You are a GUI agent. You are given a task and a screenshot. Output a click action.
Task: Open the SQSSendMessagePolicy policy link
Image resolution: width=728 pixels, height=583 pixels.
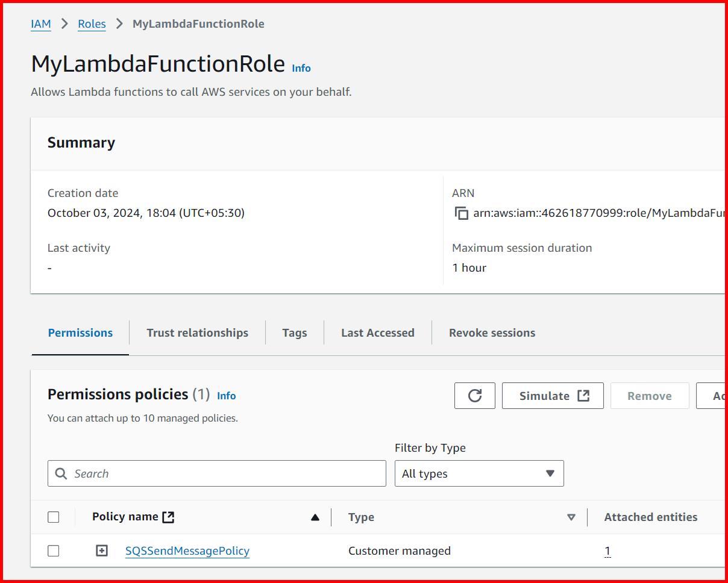[187, 550]
